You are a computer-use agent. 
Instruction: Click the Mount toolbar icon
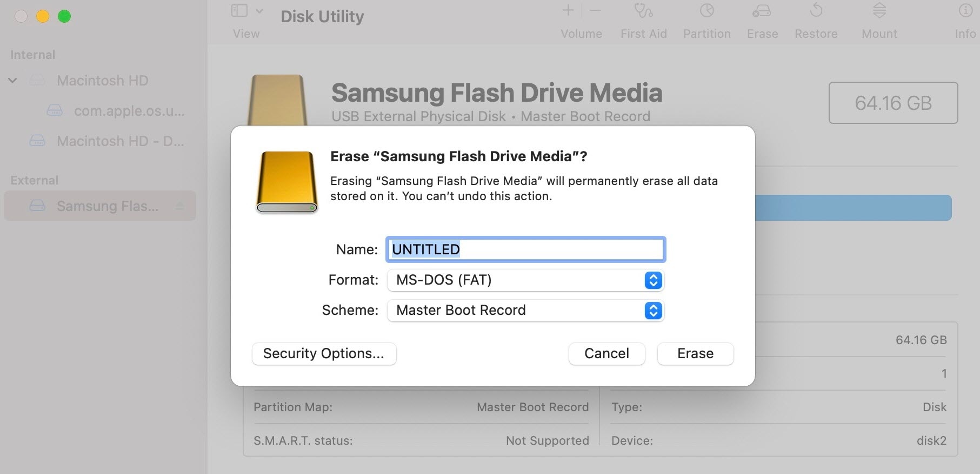point(879,10)
